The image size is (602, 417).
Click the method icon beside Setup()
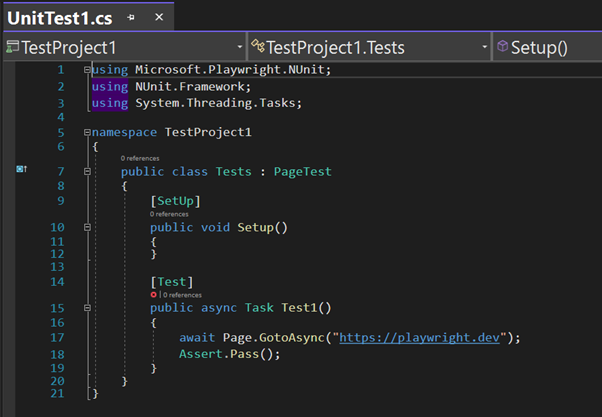(x=502, y=47)
